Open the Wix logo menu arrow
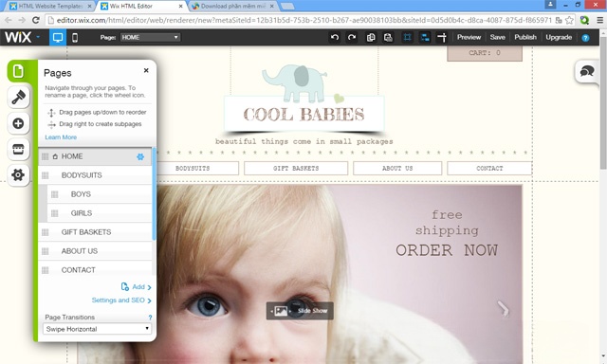The height and width of the screenshot is (364, 607). pos(38,37)
